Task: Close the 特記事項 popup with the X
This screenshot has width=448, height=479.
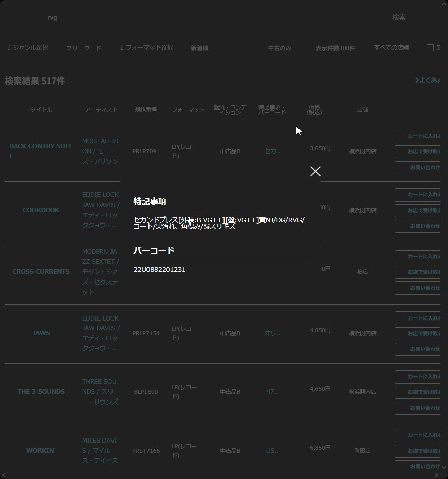Action: 315,171
